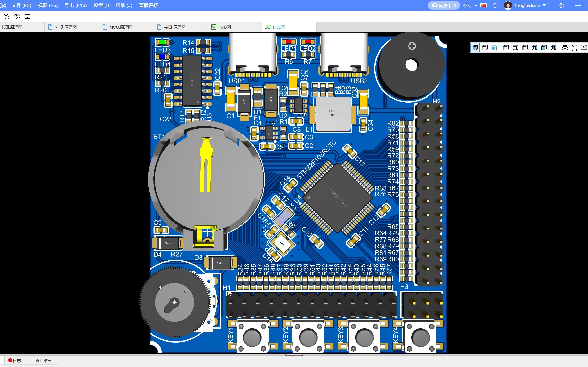Switch the board to wireframe render mode
This screenshot has width=588, height=367.
(485, 48)
